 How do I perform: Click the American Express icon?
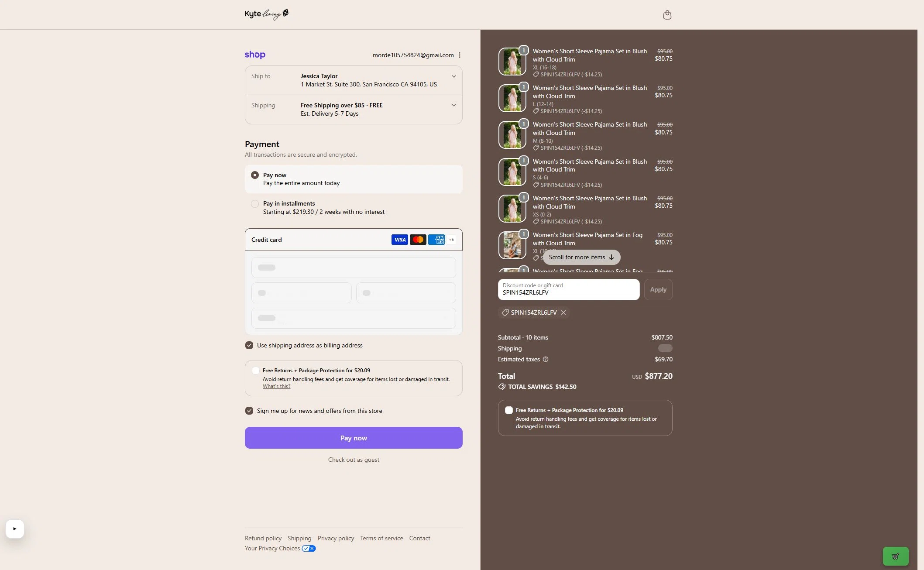click(x=436, y=240)
